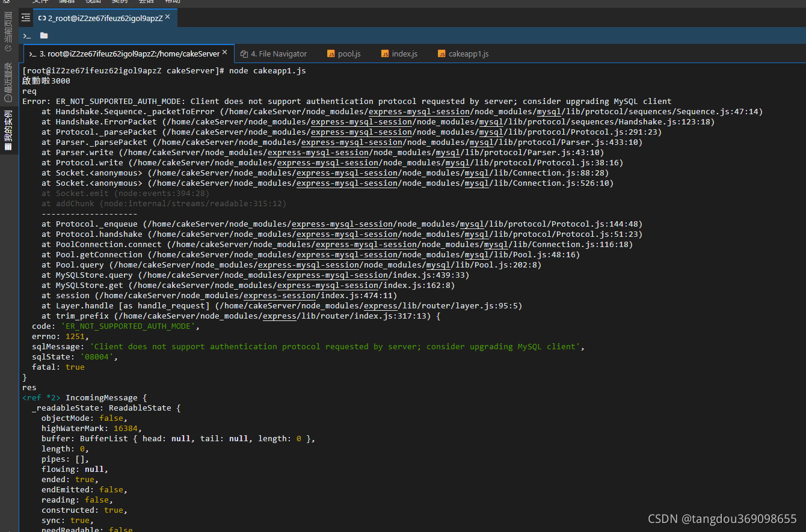Screen dimensions: 806x532
Task: Open the file manager folder icon
Action: pos(44,35)
